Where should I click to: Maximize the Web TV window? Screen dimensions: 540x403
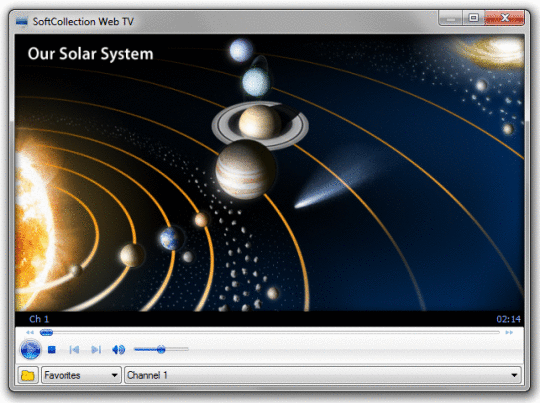click(x=474, y=18)
